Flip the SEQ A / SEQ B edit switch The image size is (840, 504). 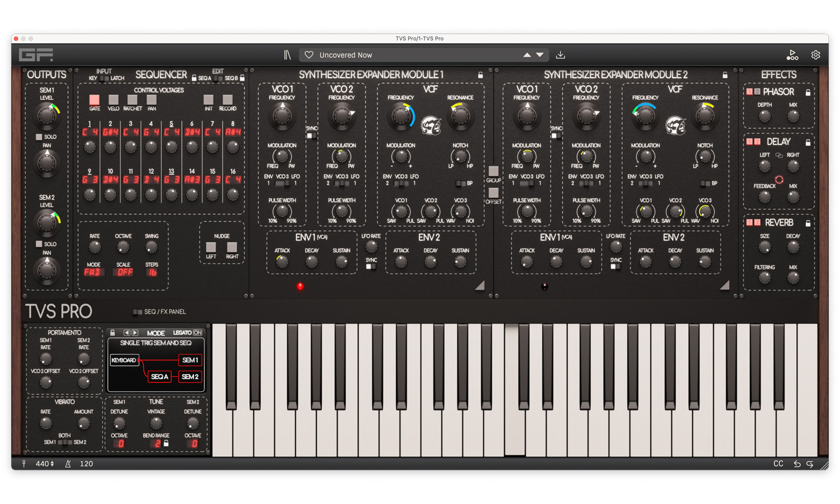click(x=218, y=78)
